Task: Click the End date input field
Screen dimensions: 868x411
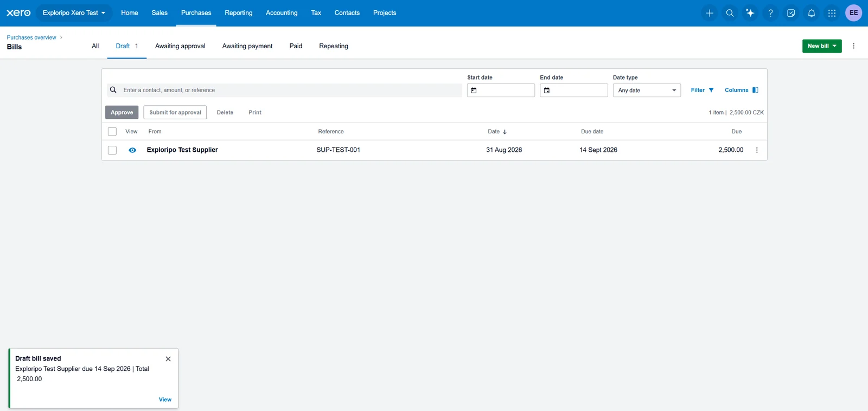Action: (574, 91)
